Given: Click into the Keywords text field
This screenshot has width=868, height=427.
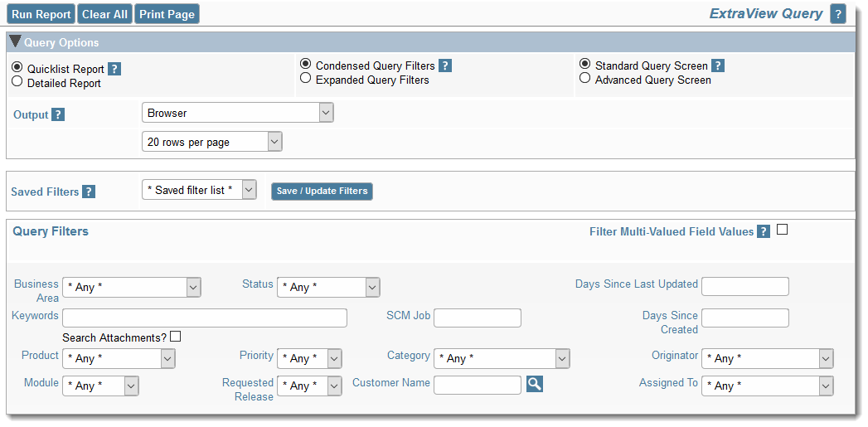Looking at the screenshot, I should tap(204, 318).
